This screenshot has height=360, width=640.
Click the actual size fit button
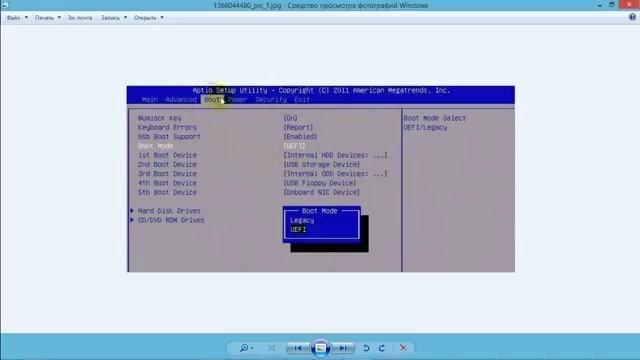coord(271,348)
